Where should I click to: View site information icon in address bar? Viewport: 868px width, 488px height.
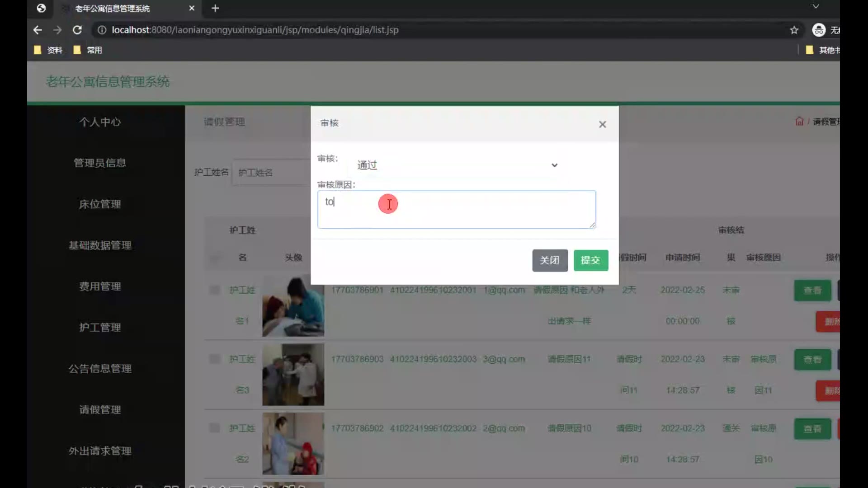[x=102, y=30]
